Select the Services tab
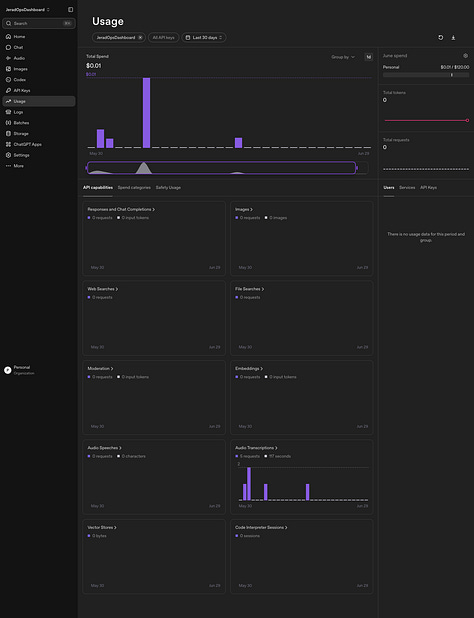 (x=407, y=188)
